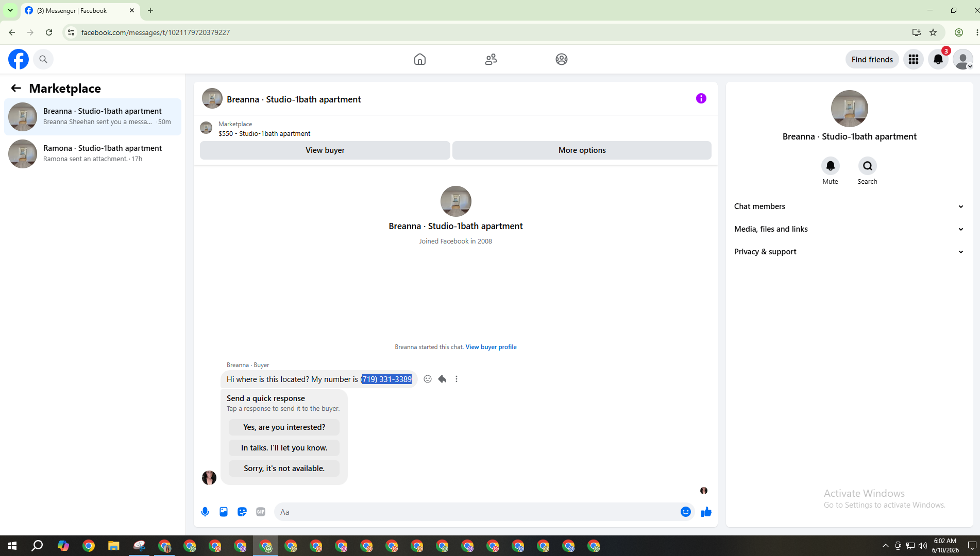
Task: Click the large listing thumbnail in right panel
Action: [x=850, y=109]
